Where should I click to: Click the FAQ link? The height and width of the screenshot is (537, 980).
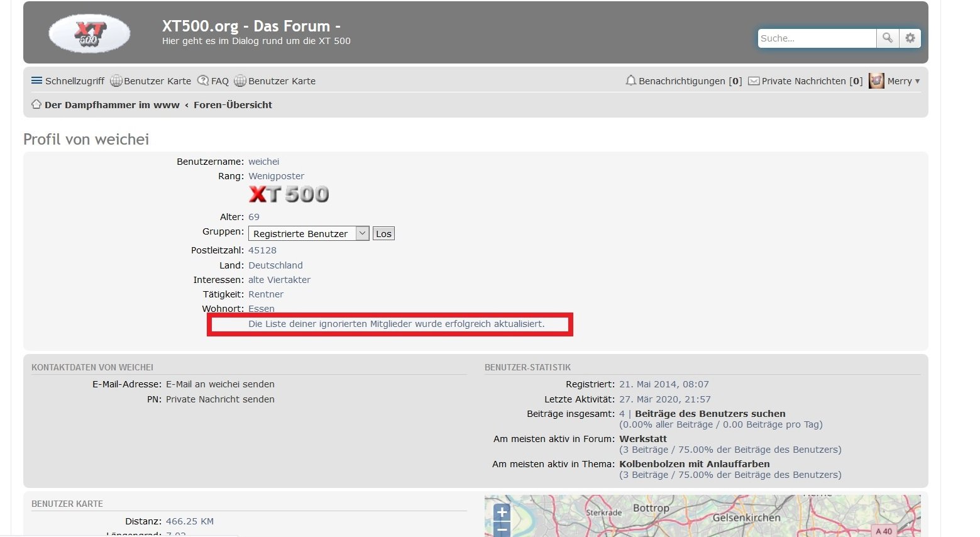pyautogui.click(x=213, y=81)
